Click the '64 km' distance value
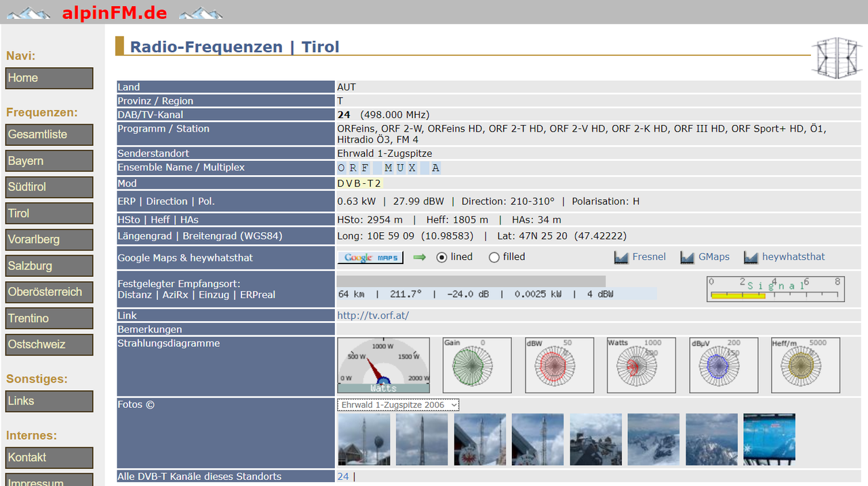 click(x=351, y=294)
